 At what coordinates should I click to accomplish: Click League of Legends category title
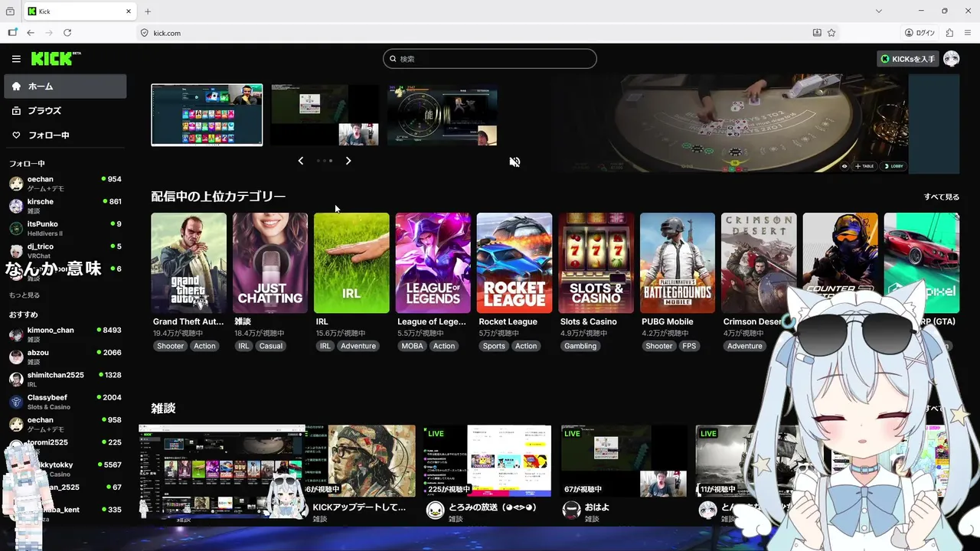coord(432,322)
